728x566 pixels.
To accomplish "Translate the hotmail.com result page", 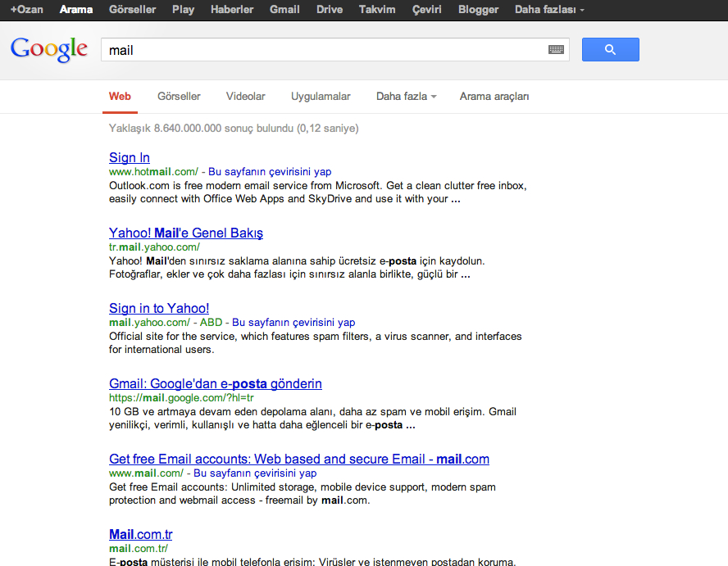I will [270, 172].
